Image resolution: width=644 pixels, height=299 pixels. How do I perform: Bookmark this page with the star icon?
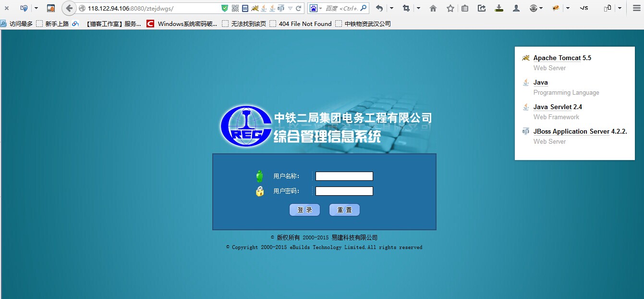click(x=450, y=8)
